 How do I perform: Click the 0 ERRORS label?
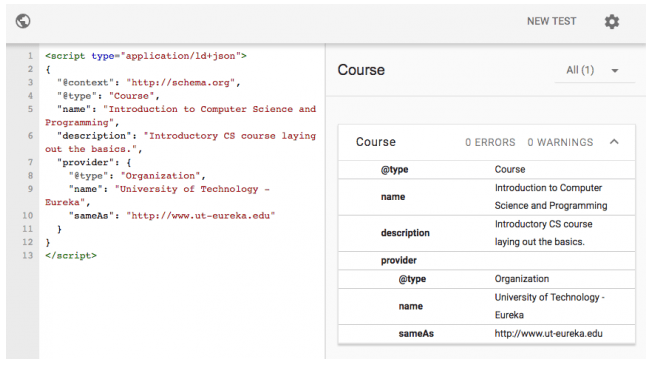point(490,142)
